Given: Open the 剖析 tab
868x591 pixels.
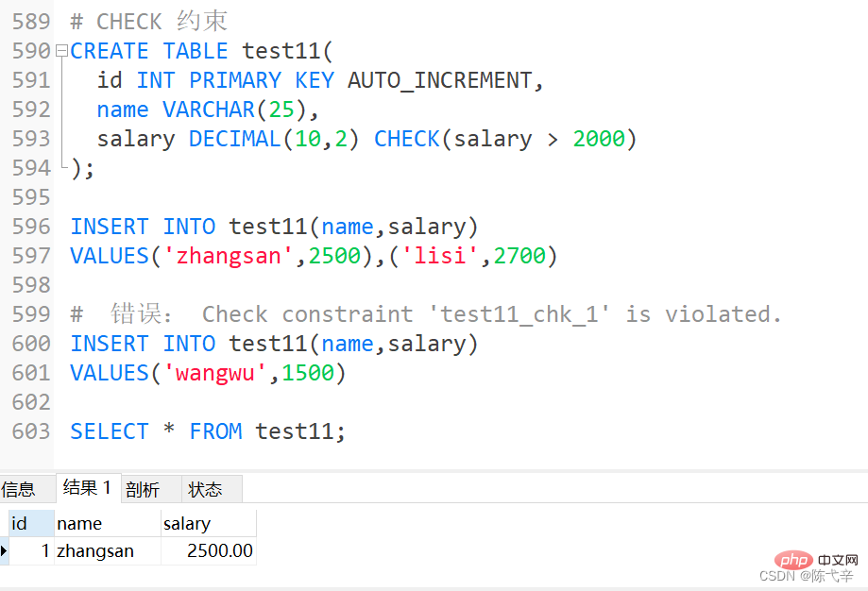Looking at the screenshot, I should click(x=143, y=489).
